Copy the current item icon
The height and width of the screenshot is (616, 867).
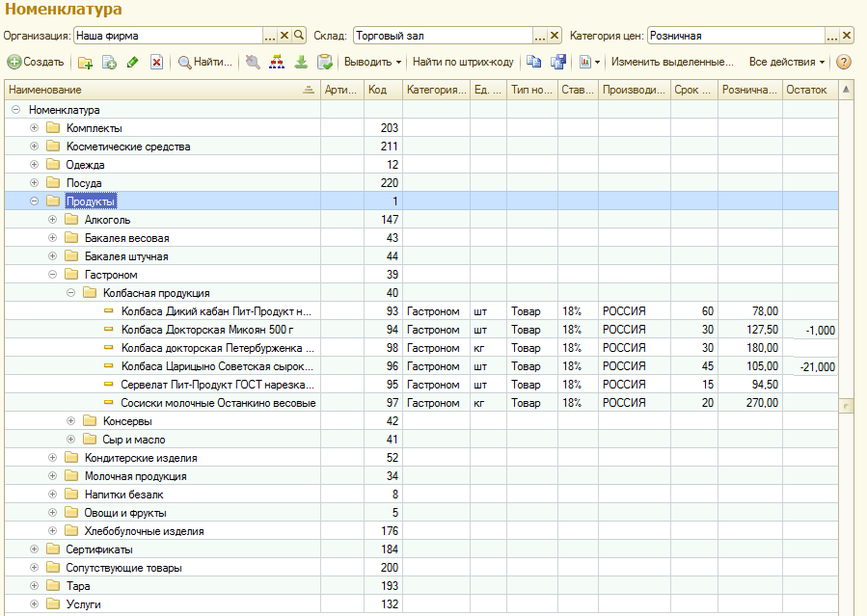[x=109, y=63]
